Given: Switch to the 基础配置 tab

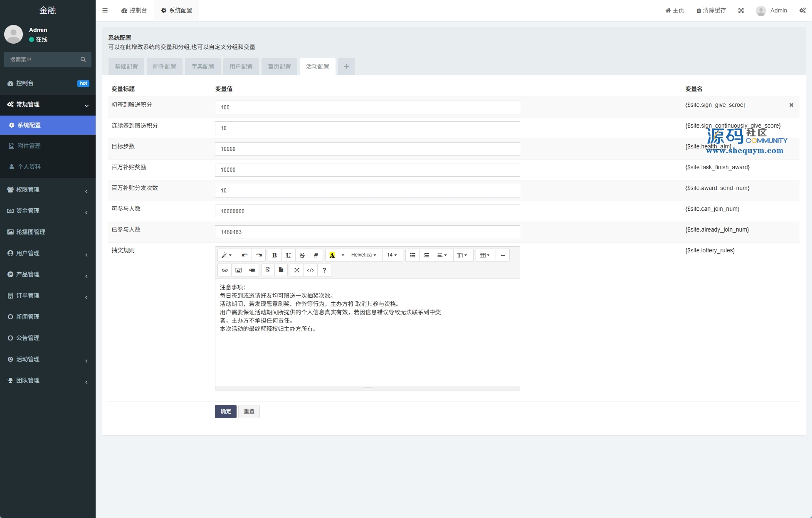Looking at the screenshot, I should point(126,67).
